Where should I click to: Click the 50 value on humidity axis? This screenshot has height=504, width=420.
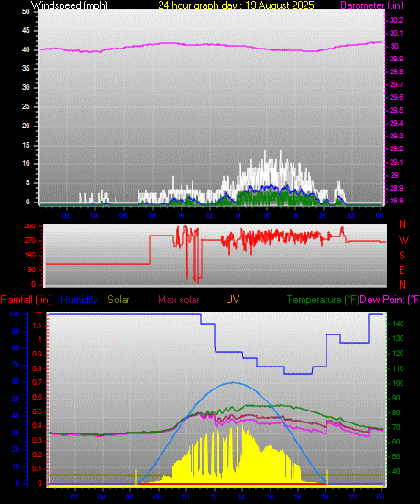[x=16, y=400]
